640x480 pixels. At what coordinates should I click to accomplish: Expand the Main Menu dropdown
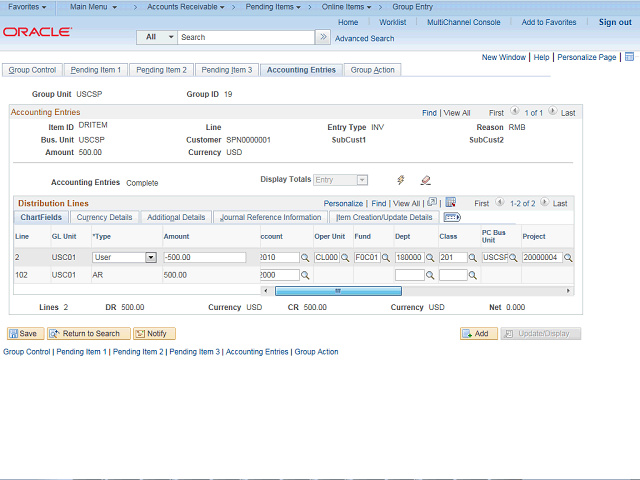[x=93, y=7]
